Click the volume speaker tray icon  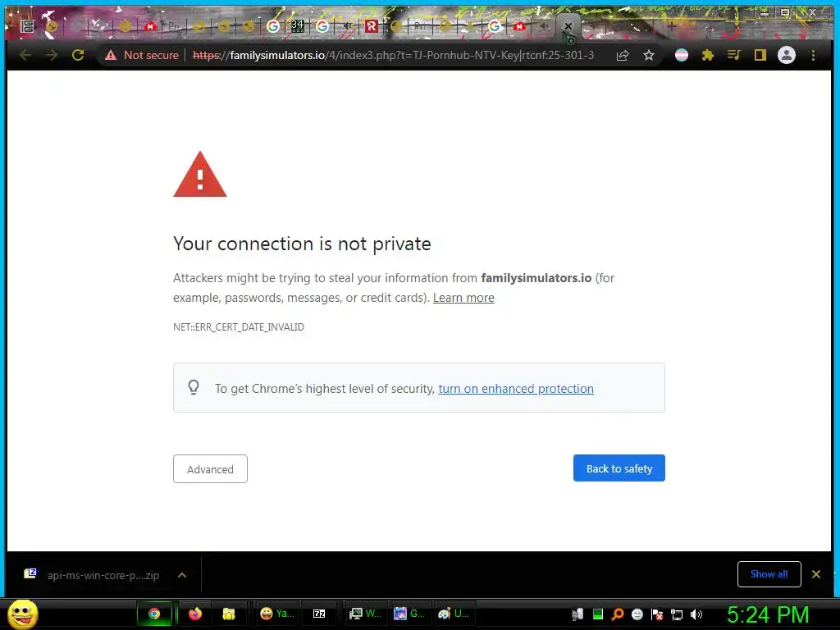[x=696, y=614]
